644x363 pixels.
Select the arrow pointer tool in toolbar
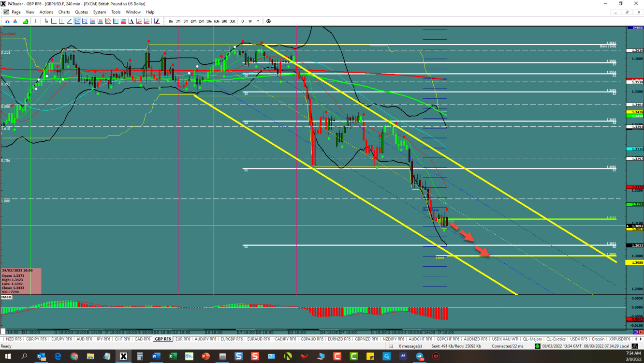[46, 21]
